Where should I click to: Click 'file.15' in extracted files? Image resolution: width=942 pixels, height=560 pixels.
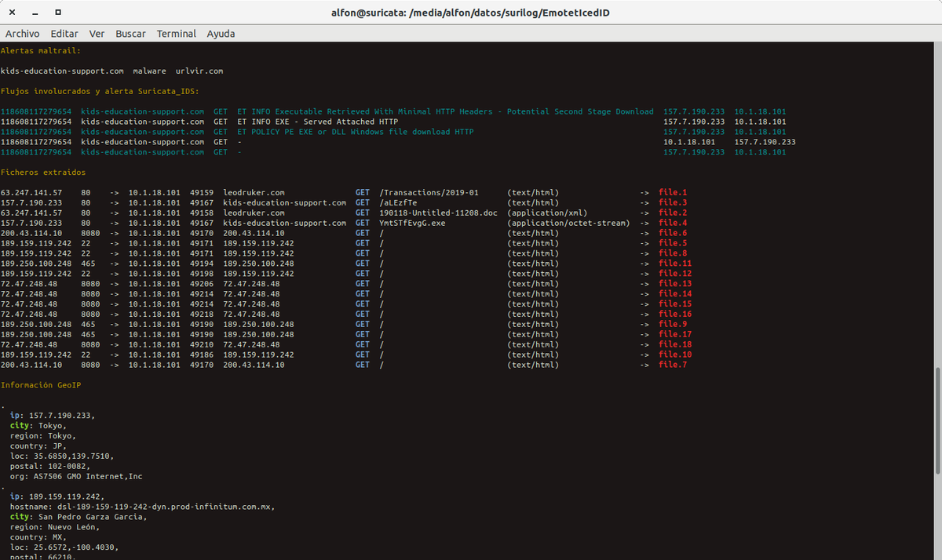[675, 304]
